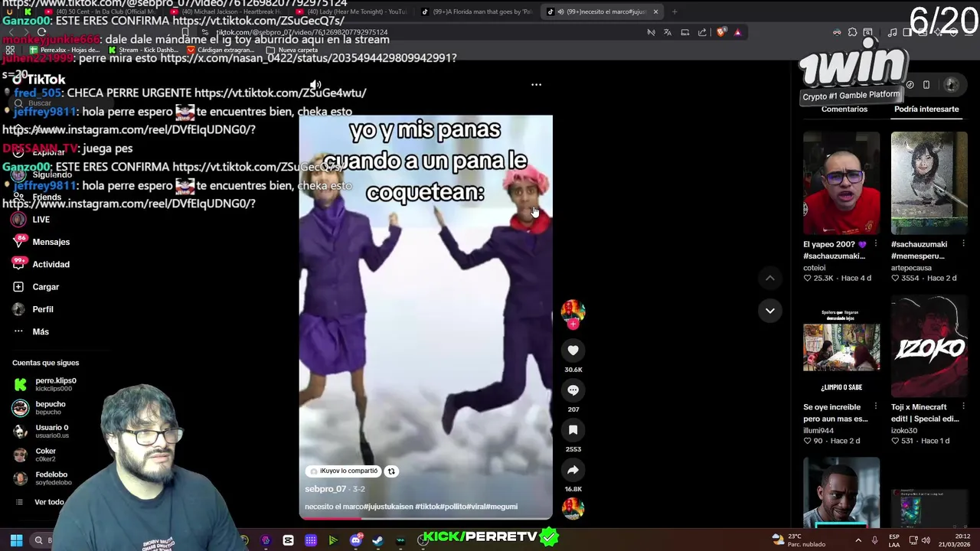Open the taskbar weather widget
980x551 pixels.
(x=800, y=540)
